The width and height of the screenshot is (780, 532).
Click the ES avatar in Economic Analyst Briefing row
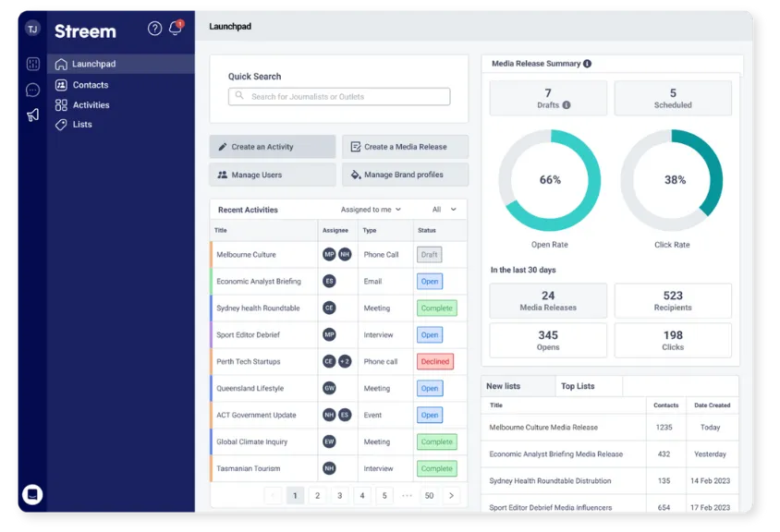(329, 282)
